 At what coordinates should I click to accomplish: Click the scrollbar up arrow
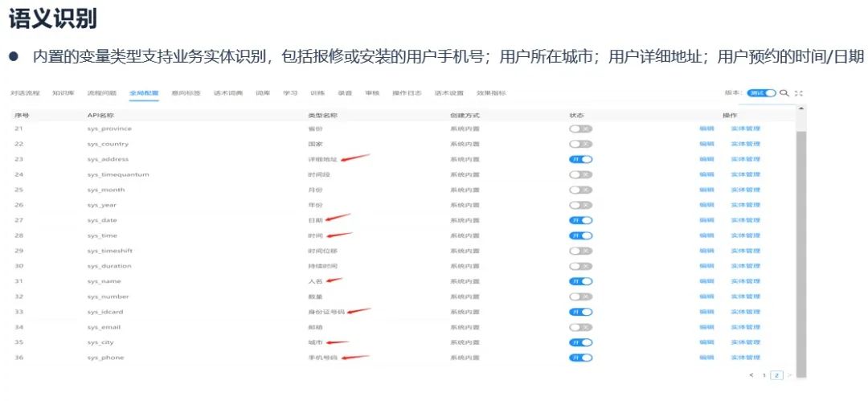[800, 108]
